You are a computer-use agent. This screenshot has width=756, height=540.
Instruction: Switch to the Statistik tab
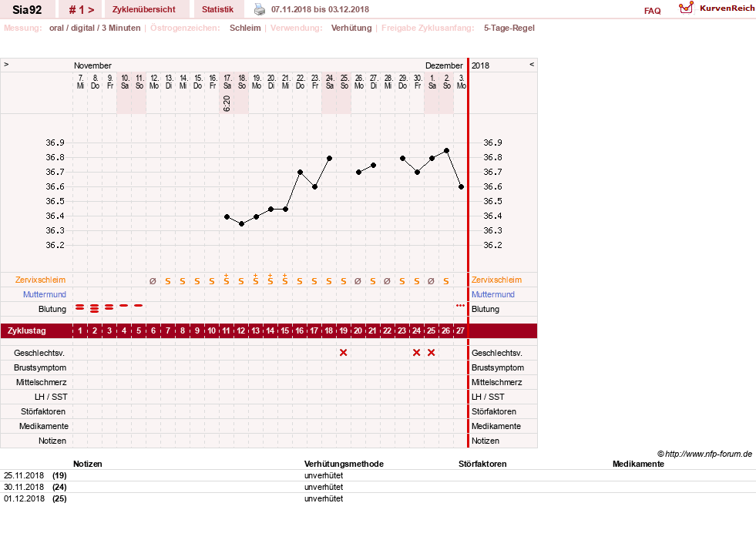click(x=217, y=9)
